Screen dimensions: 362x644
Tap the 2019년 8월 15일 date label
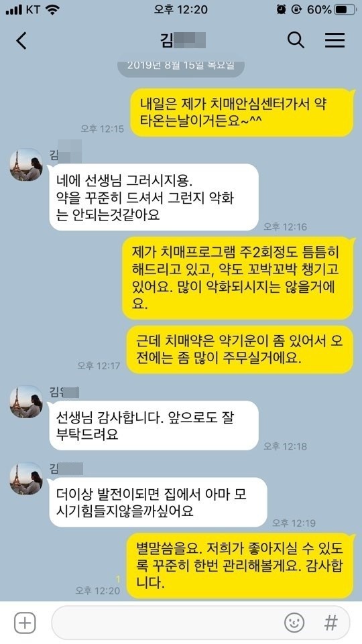pyautogui.click(x=181, y=66)
